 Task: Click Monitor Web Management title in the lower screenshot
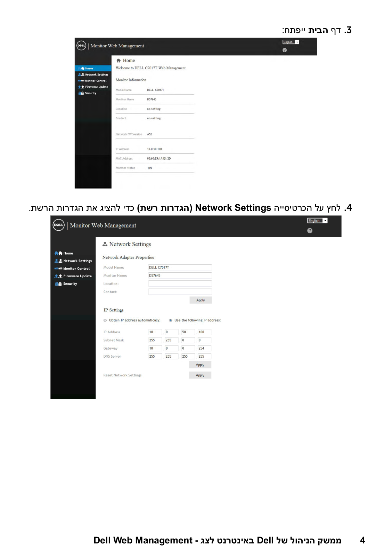pyautogui.click(x=103, y=225)
